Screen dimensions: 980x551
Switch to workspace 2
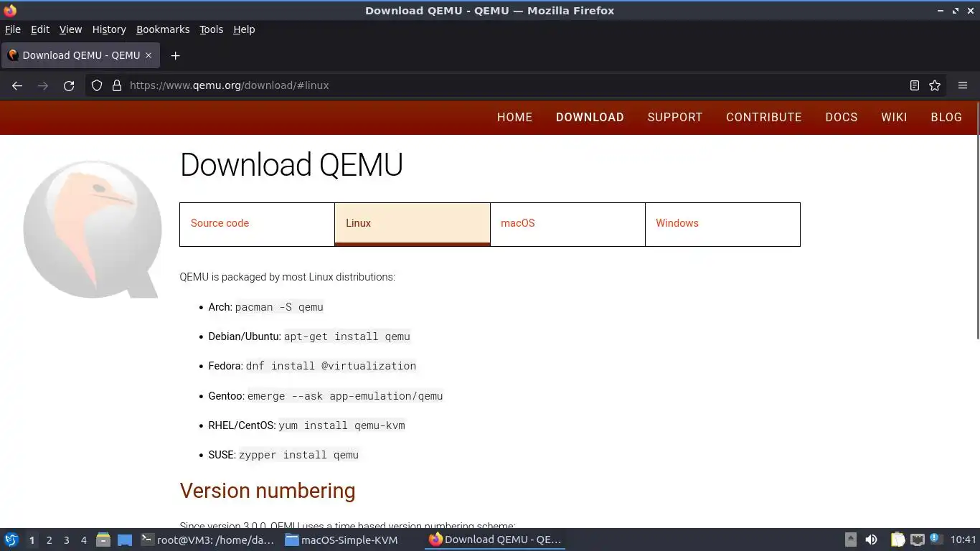(50, 540)
